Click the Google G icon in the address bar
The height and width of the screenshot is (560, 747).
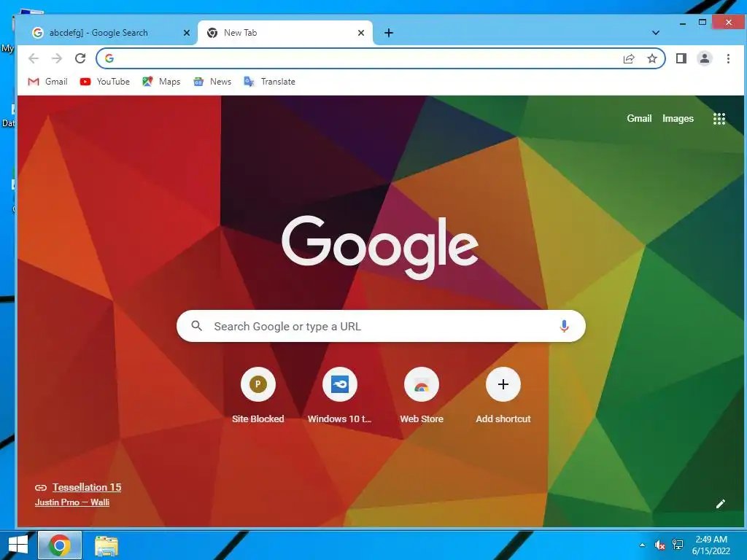click(109, 58)
